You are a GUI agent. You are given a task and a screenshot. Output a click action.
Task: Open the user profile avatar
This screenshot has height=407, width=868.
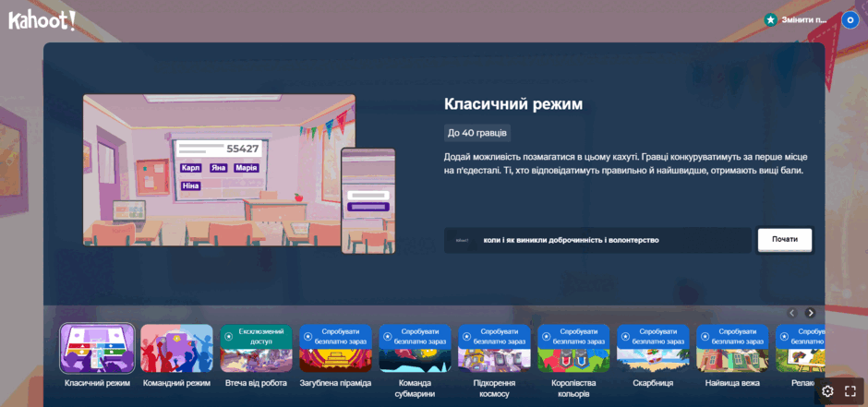pos(850,20)
